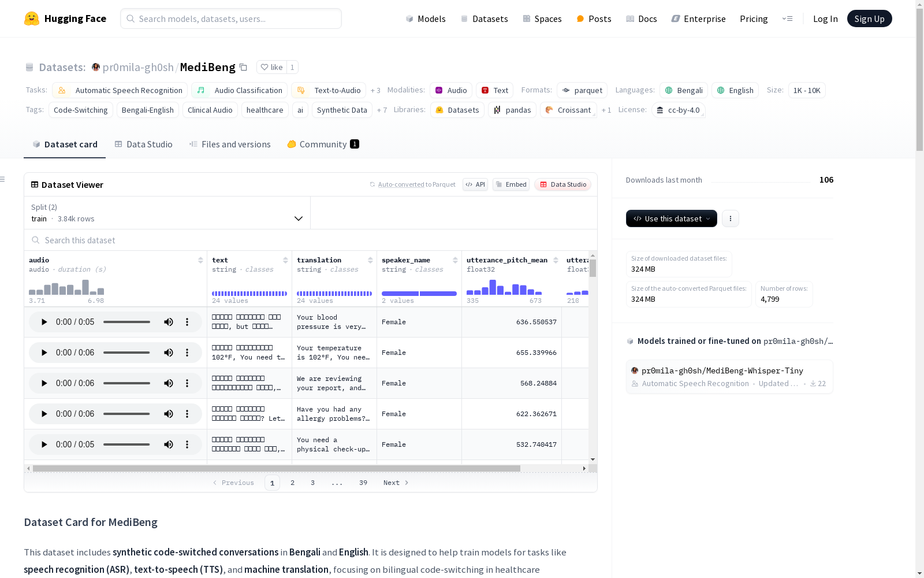
Task: Play audio in the physical check-up row
Action: coord(44,444)
